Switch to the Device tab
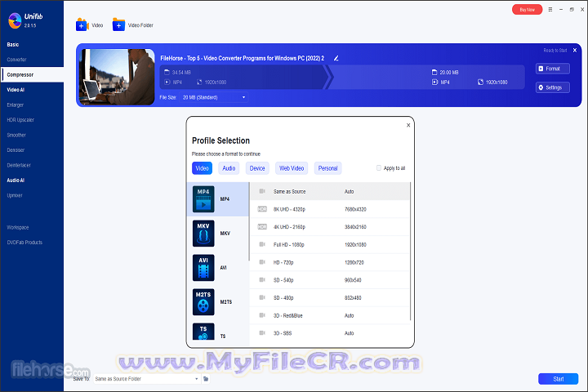The height and width of the screenshot is (392, 588). 257,168
